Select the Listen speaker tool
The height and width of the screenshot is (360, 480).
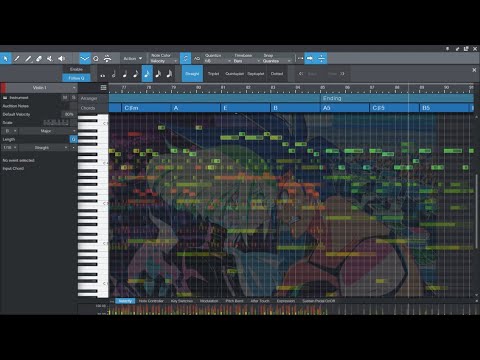pyautogui.click(x=61, y=58)
